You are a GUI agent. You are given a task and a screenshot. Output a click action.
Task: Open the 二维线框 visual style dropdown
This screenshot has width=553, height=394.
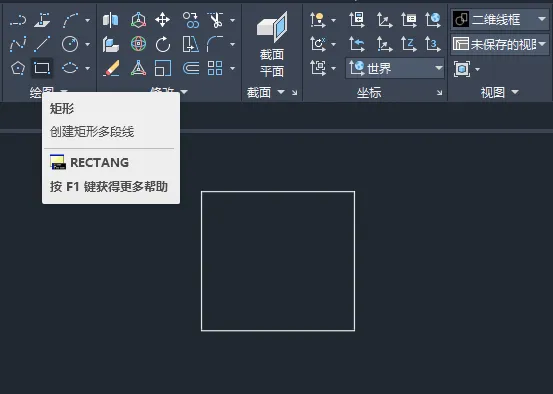500,19
